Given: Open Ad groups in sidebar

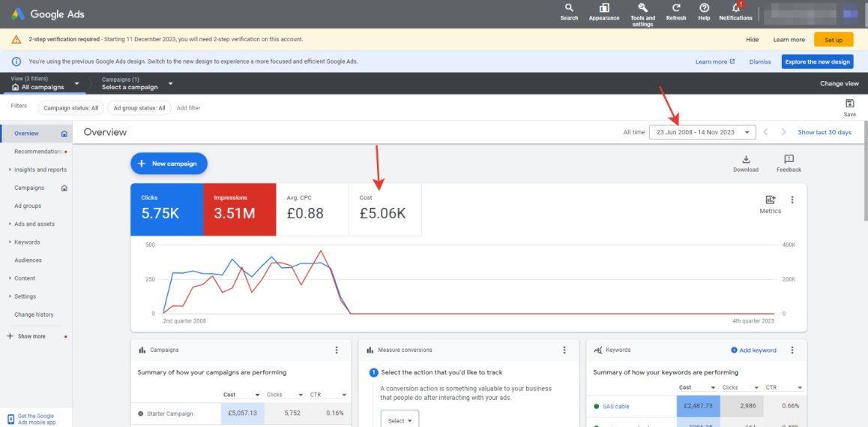Looking at the screenshot, I should point(28,206).
